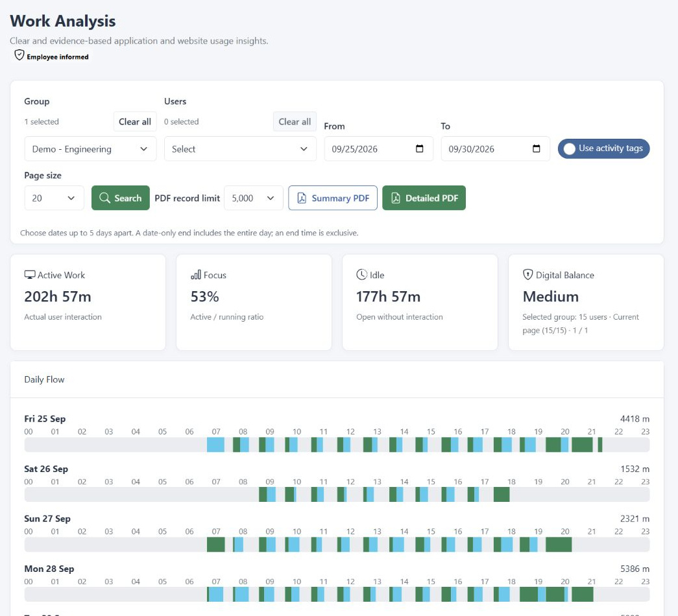
Task: Click the Fri 25 Sep timeline bar
Action: pyautogui.click(x=337, y=445)
